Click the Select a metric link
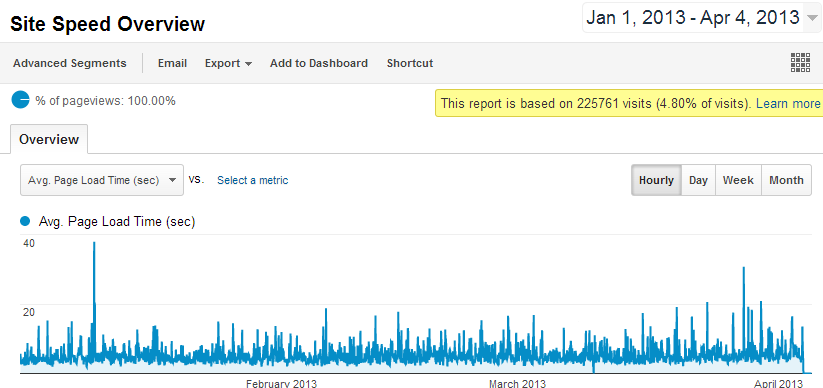 click(252, 180)
